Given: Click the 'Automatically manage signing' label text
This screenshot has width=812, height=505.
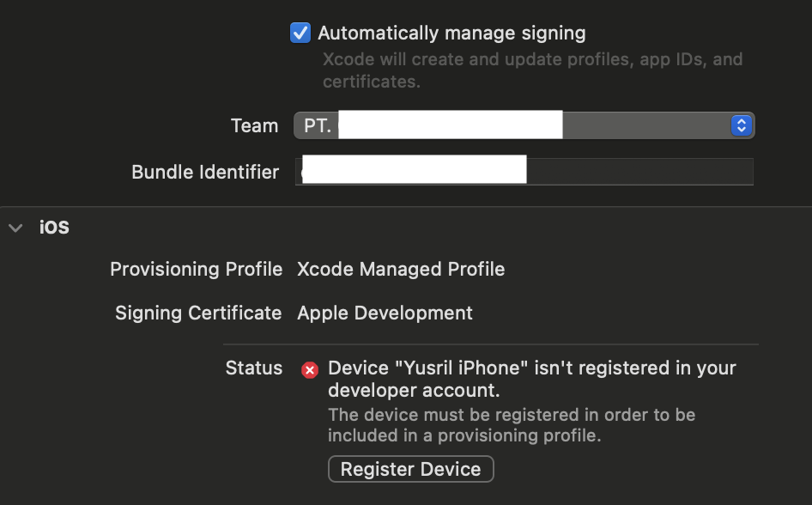Looking at the screenshot, I should [x=451, y=33].
